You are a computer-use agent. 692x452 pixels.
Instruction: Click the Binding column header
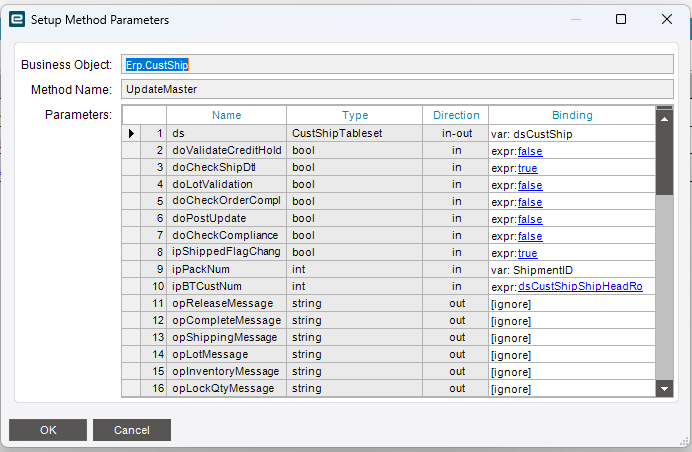coord(572,115)
